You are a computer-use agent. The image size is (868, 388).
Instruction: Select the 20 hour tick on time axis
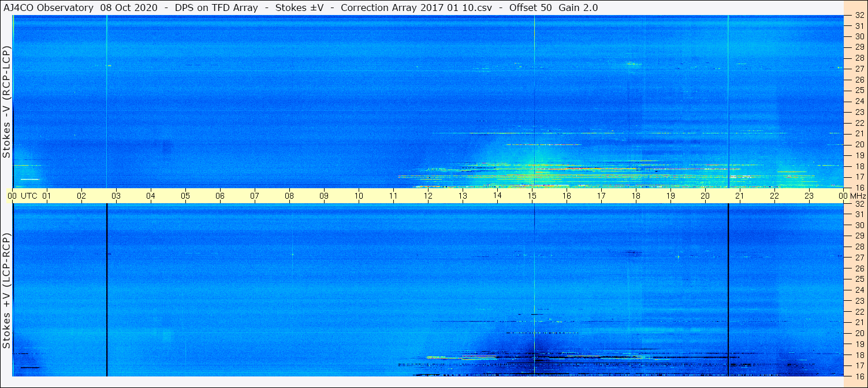click(705, 196)
